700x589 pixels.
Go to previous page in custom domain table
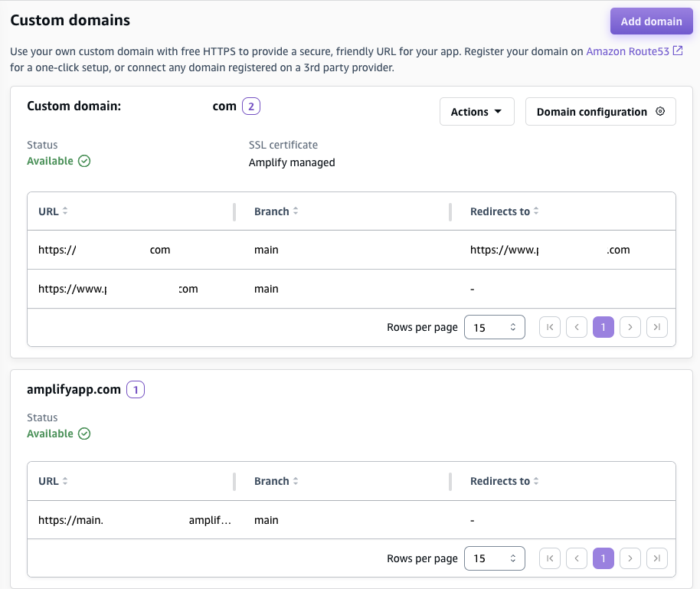[x=576, y=328]
